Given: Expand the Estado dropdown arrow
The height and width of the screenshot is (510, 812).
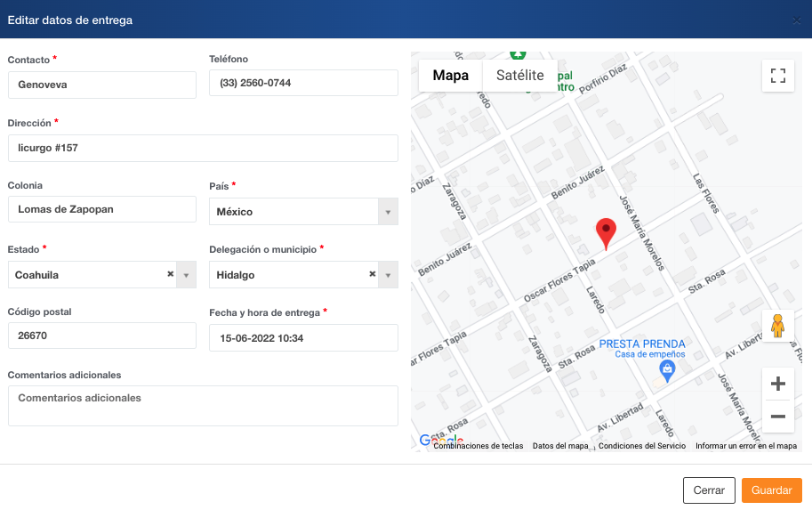Looking at the screenshot, I should click(x=186, y=275).
